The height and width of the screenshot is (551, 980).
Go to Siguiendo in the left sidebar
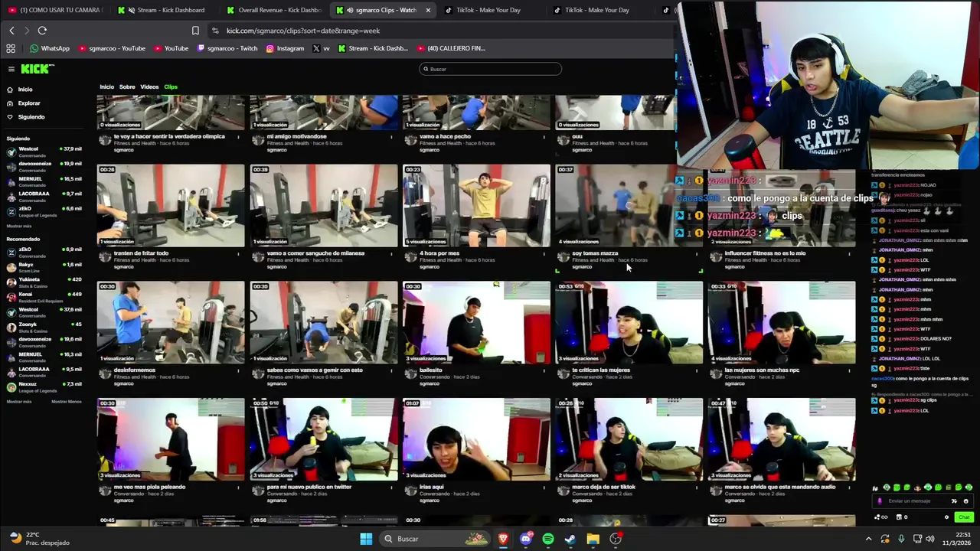pyautogui.click(x=31, y=117)
